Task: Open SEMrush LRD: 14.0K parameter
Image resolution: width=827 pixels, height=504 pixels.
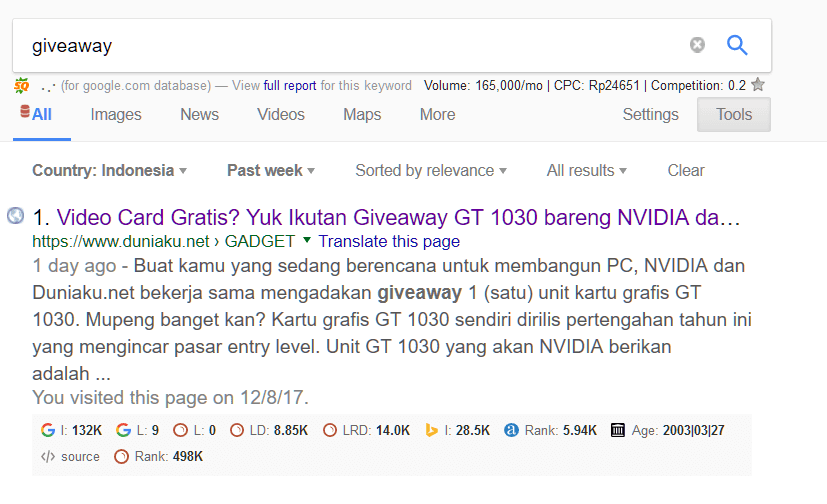Action: click(x=367, y=430)
